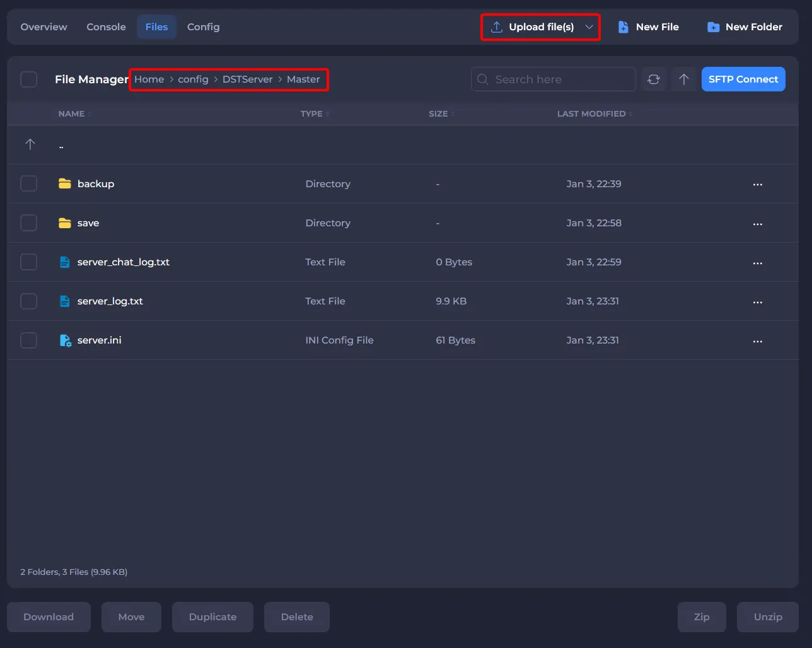Select the server_chat_log.txt checkbox
Viewport: 812px width, 648px height.
point(29,262)
